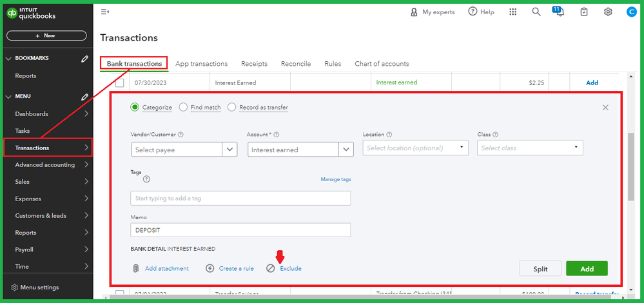The width and height of the screenshot is (644, 303).
Task: Select the Find match radio button
Action: click(x=184, y=108)
